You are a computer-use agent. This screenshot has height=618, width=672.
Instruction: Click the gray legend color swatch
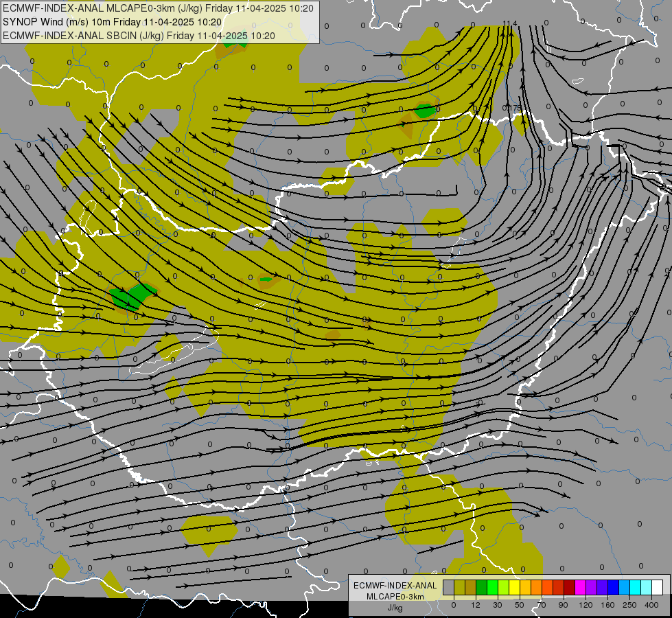click(x=448, y=588)
